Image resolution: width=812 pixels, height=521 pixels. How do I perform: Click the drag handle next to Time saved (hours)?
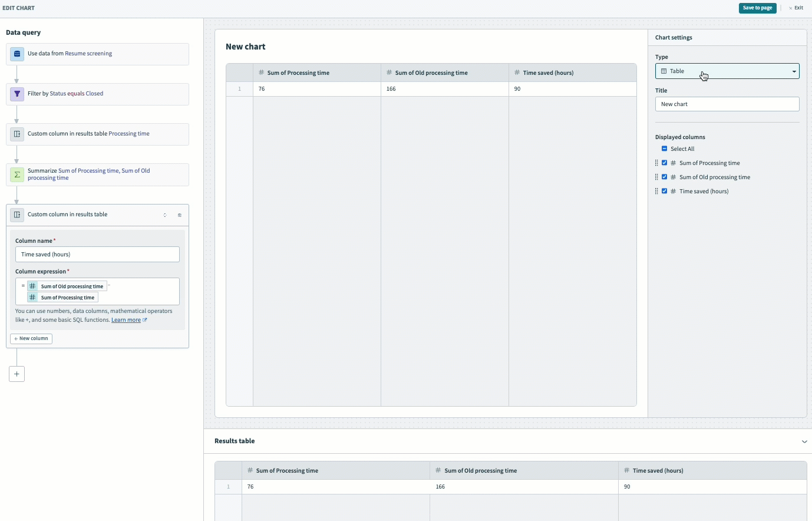(657, 191)
